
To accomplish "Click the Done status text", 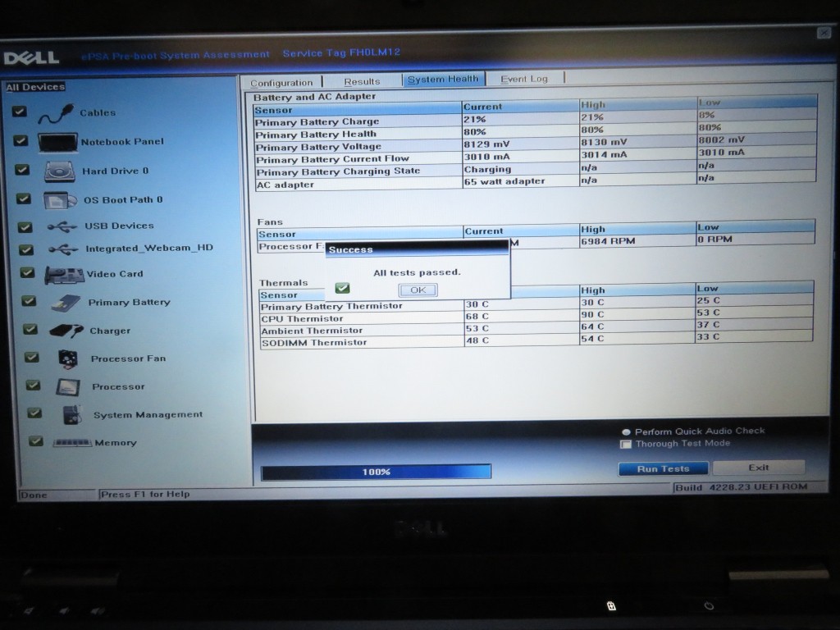I will click(x=34, y=495).
